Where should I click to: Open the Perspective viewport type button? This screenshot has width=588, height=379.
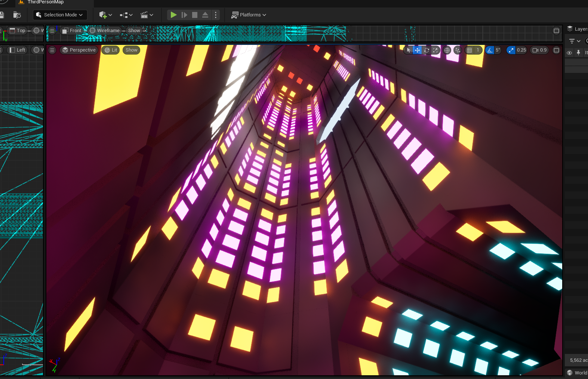(79, 50)
